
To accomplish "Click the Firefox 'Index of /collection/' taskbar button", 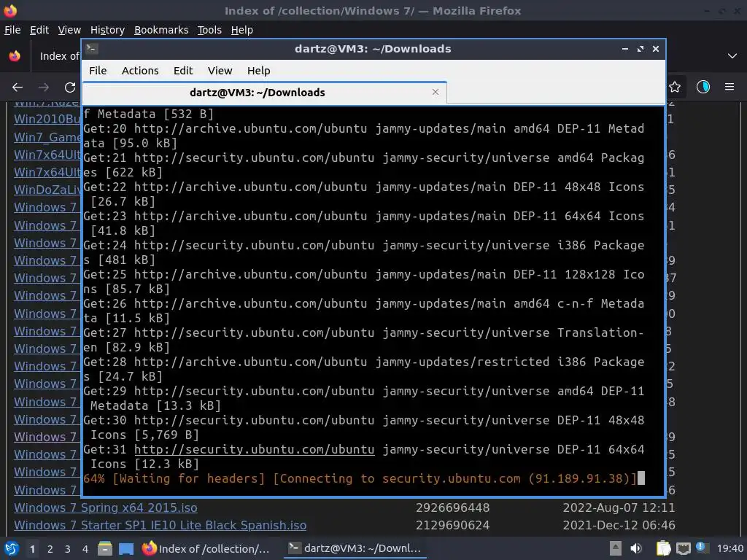I will tap(206, 548).
